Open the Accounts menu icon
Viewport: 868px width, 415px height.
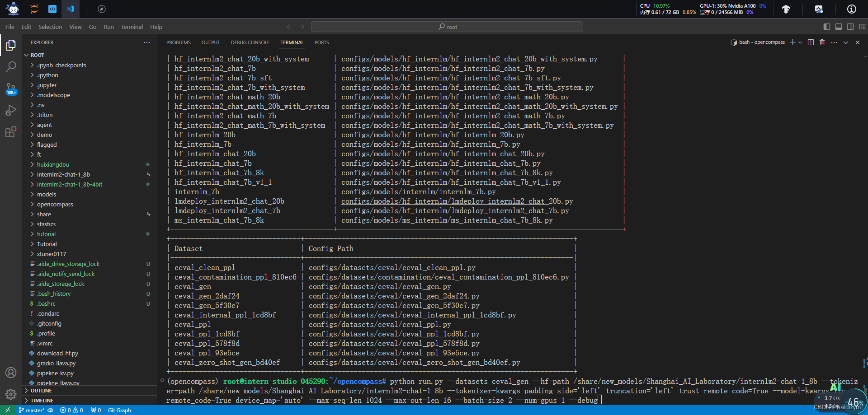[x=11, y=373]
